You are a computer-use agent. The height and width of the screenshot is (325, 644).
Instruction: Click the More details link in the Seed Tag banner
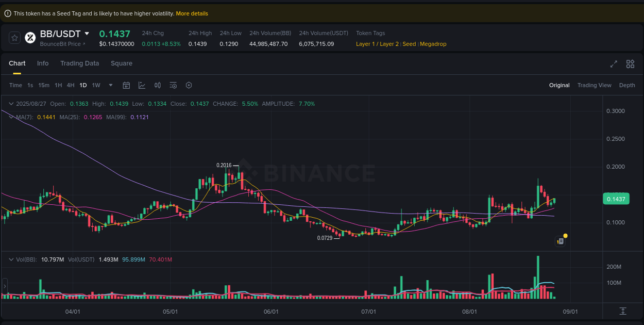pyautogui.click(x=192, y=13)
